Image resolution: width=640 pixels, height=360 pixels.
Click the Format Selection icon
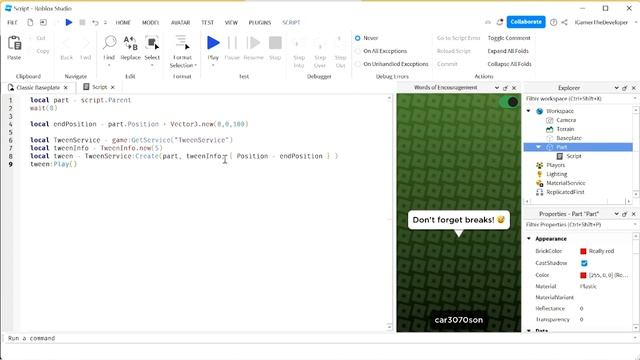[x=182, y=42]
